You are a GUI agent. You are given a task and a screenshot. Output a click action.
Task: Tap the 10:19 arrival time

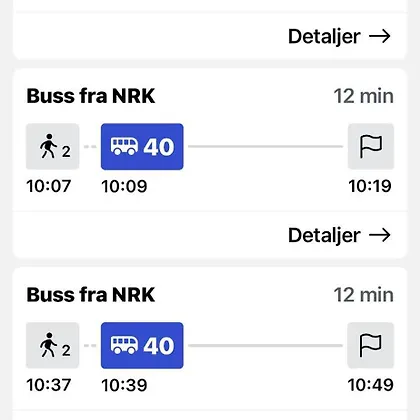click(x=370, y=186)
